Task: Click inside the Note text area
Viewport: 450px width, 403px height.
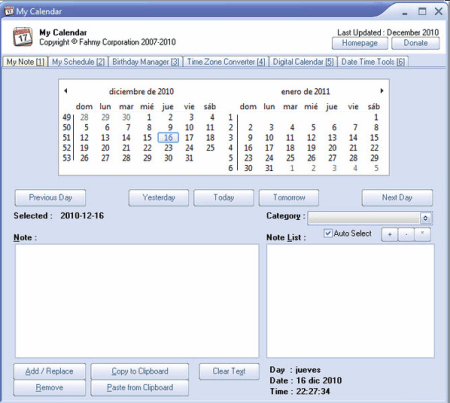Action: (137, 301)
